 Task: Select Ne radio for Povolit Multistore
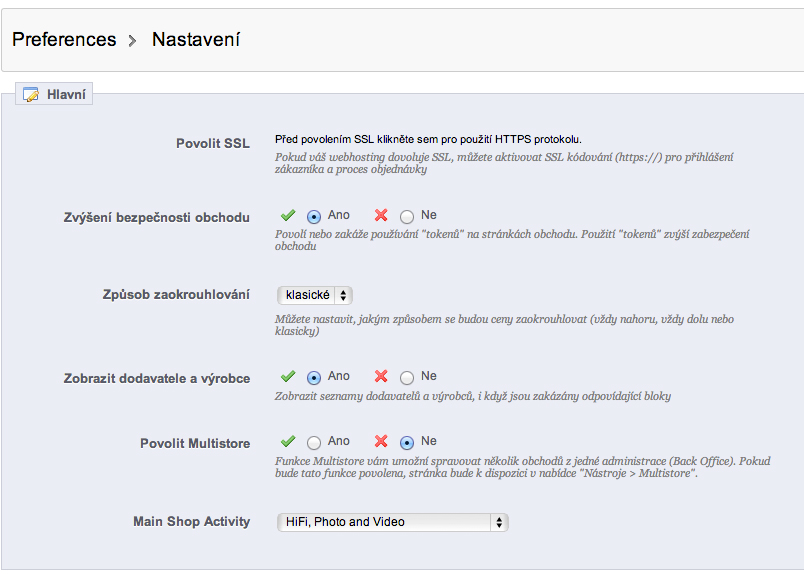407,442
